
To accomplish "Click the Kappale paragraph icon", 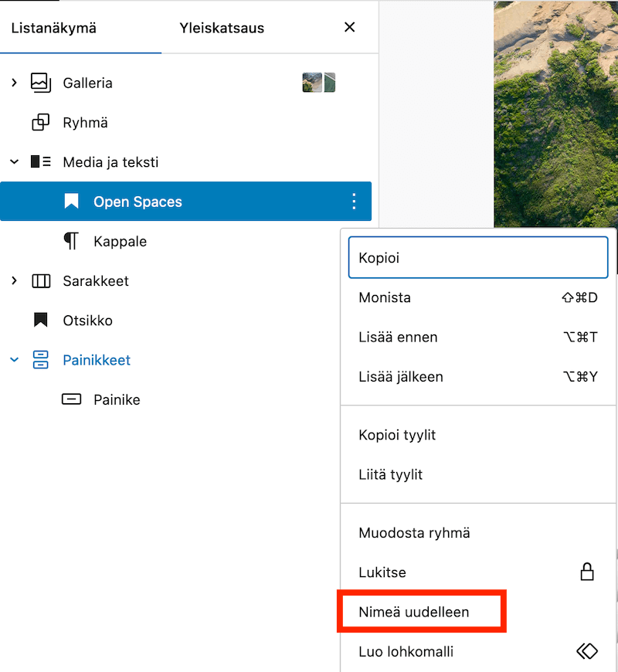I will pyautogui.click(x=72, y=241).
